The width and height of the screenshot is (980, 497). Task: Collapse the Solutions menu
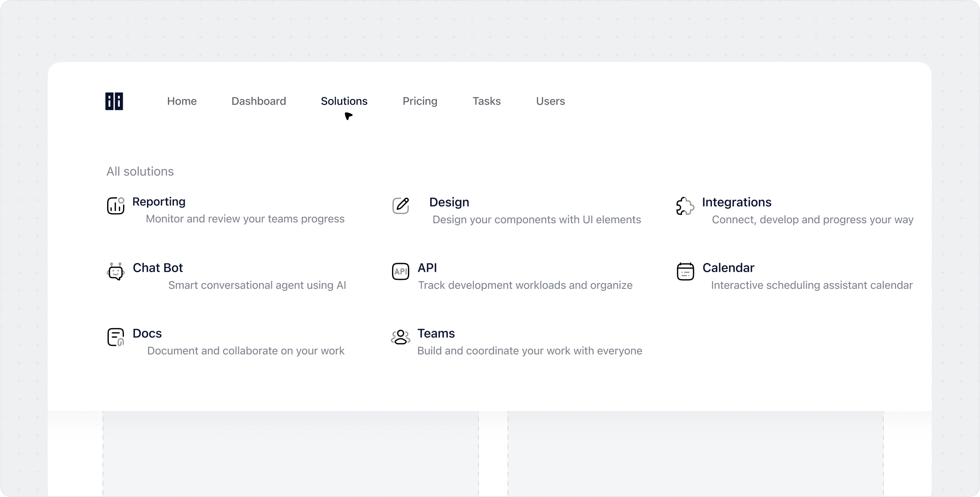(x=344, y=101)
